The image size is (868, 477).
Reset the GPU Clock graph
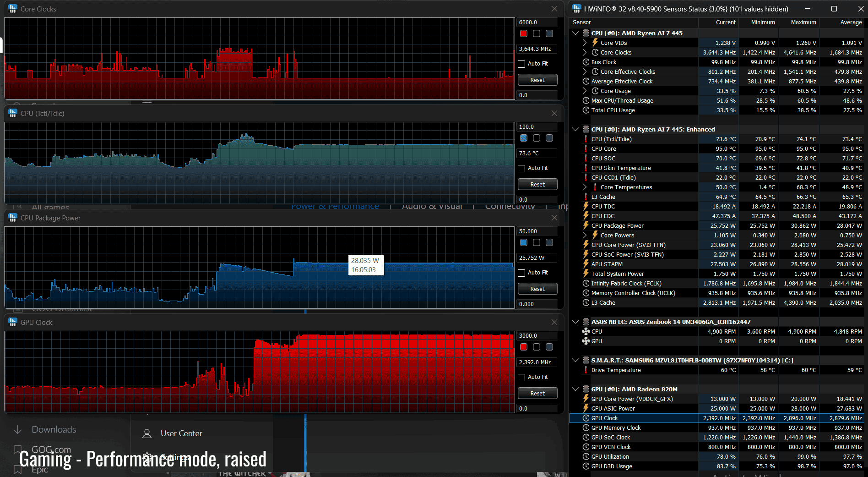coord(537,393)
